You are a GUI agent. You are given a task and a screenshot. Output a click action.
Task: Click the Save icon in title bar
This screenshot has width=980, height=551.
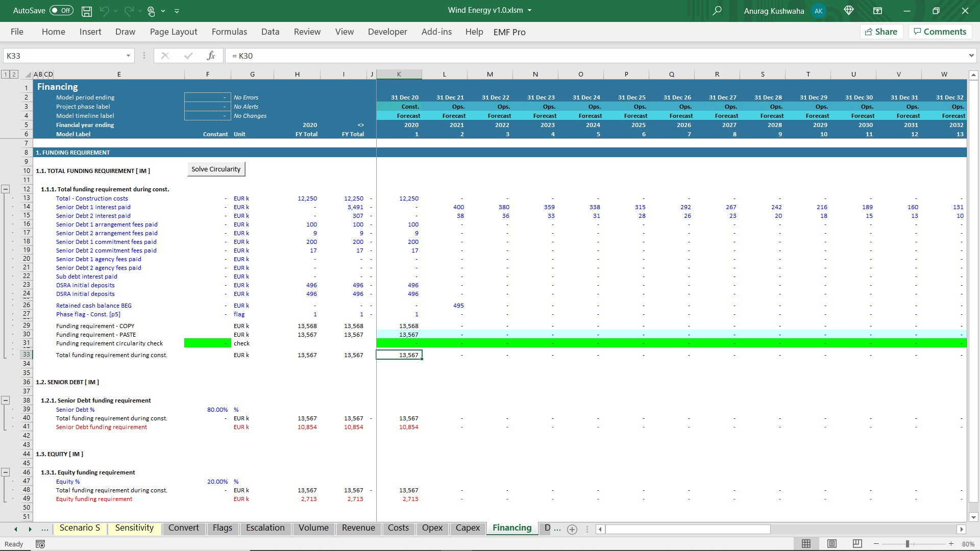87,11
